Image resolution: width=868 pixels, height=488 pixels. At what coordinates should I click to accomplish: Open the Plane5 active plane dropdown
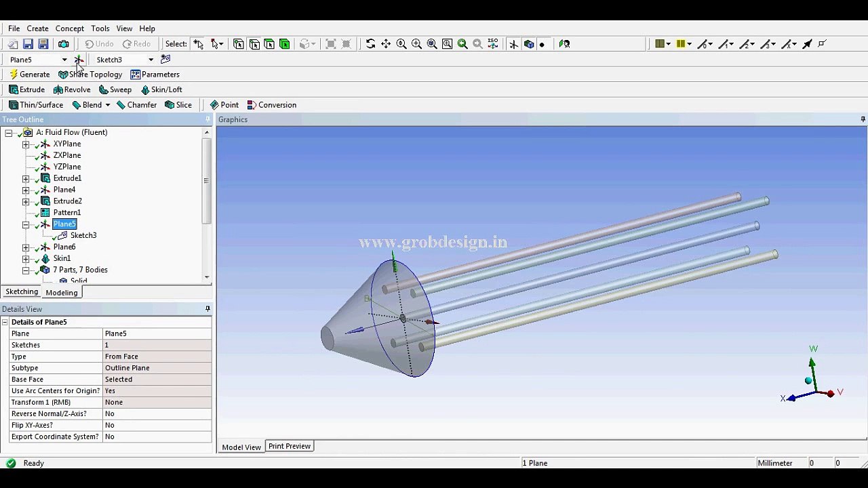64,60
